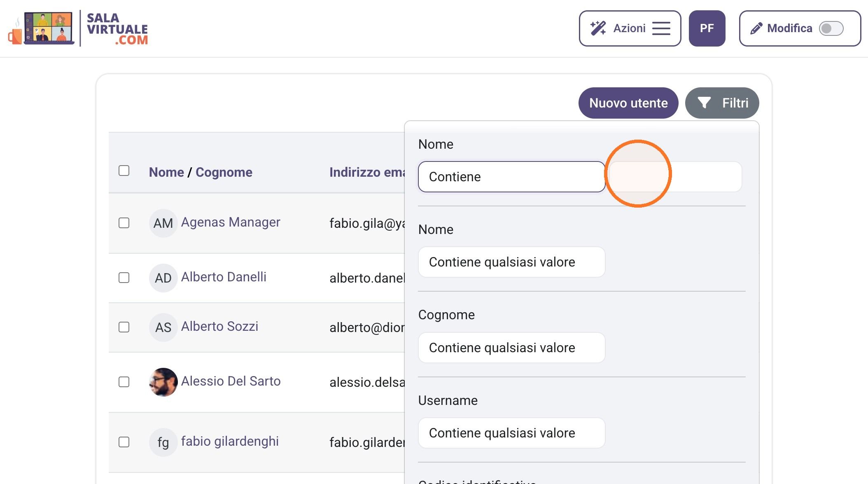Image resolution: width=868 pixels, height=484 pixels.
Task: Click the SalaVirtuale.com logo
Action: [78, 28]
